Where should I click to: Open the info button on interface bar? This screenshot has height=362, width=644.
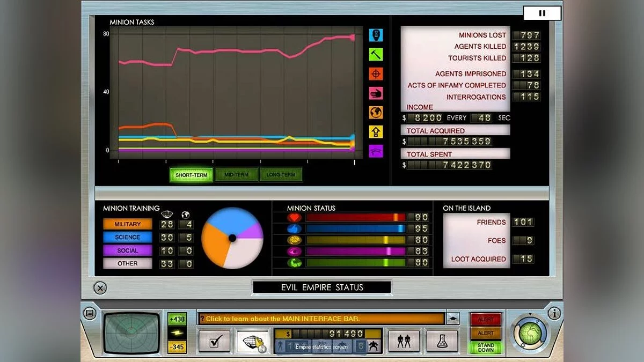click(554, 313)
